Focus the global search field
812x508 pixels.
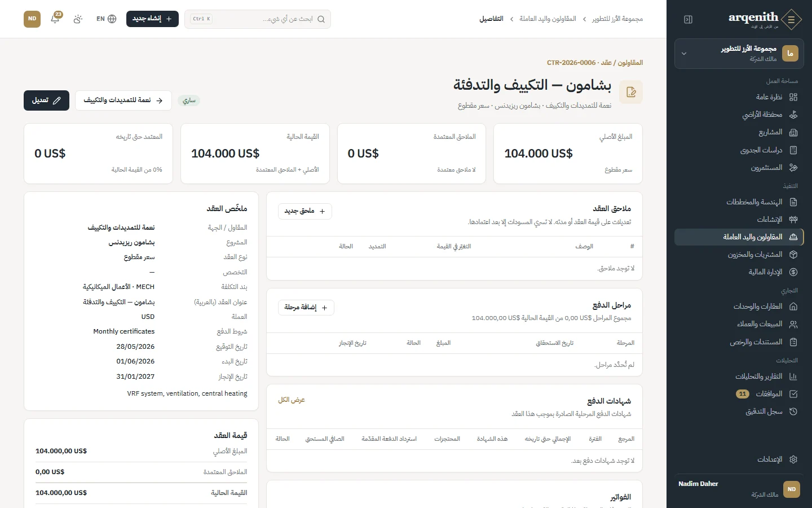258,19
